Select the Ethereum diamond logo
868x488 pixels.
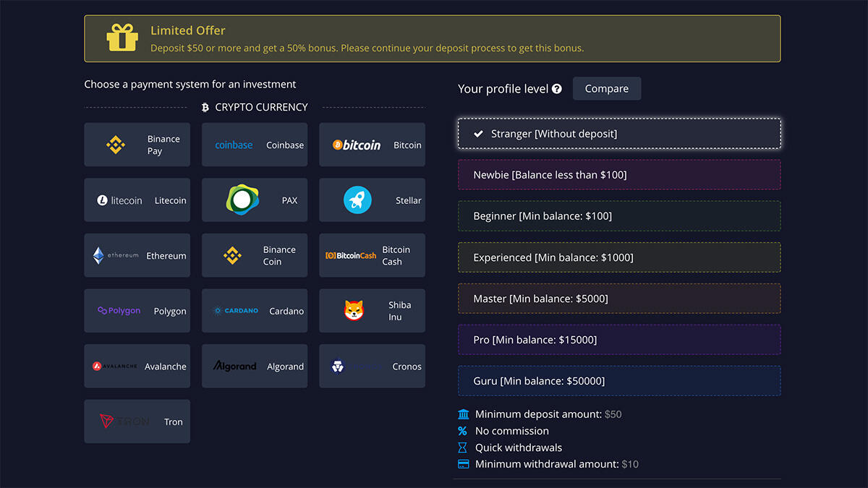98,255
